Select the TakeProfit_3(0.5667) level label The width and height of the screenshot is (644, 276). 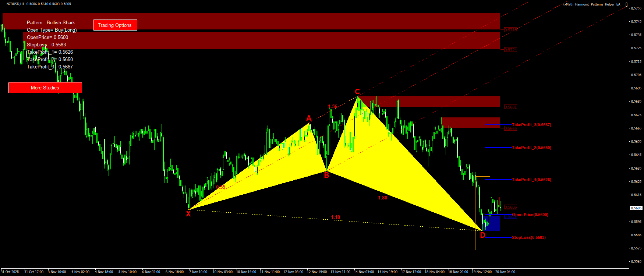click(x=531, y=125)
